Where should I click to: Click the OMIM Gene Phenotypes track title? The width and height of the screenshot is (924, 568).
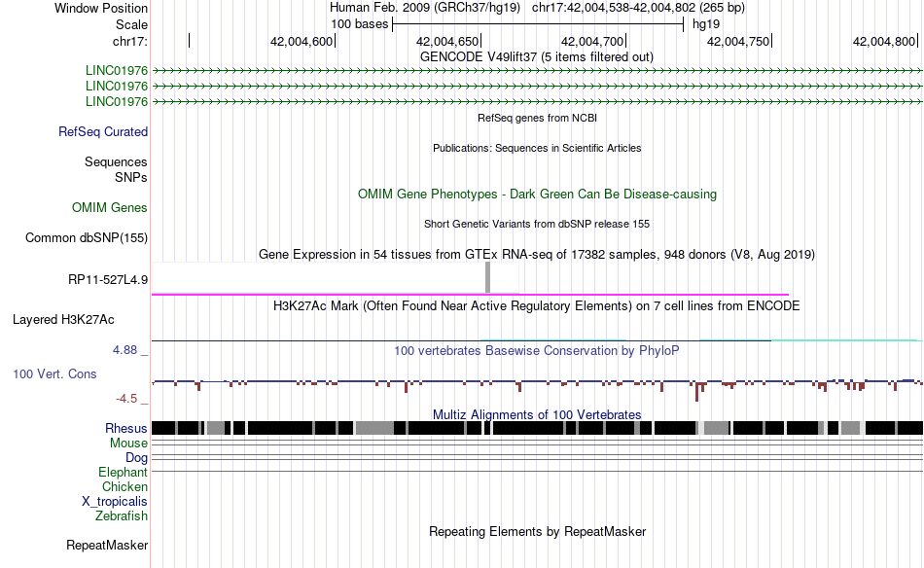point(537,194)
